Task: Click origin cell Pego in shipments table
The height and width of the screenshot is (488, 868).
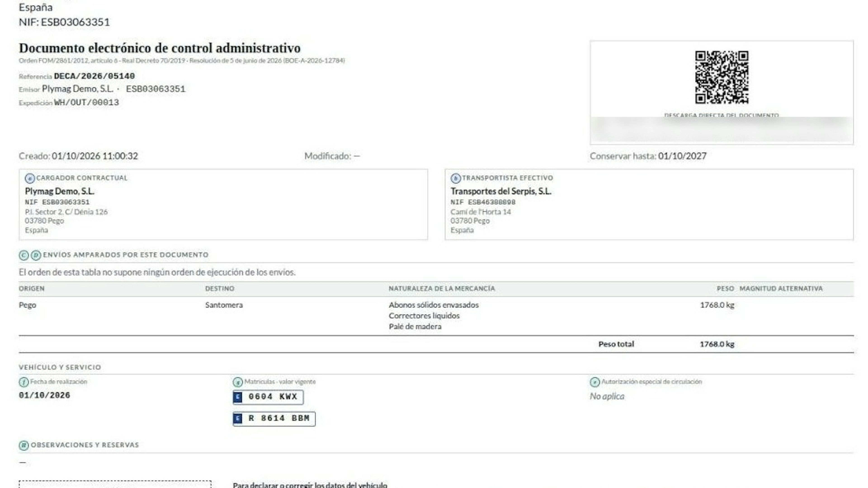Action: pyautogui.click(x=27, y=305)
